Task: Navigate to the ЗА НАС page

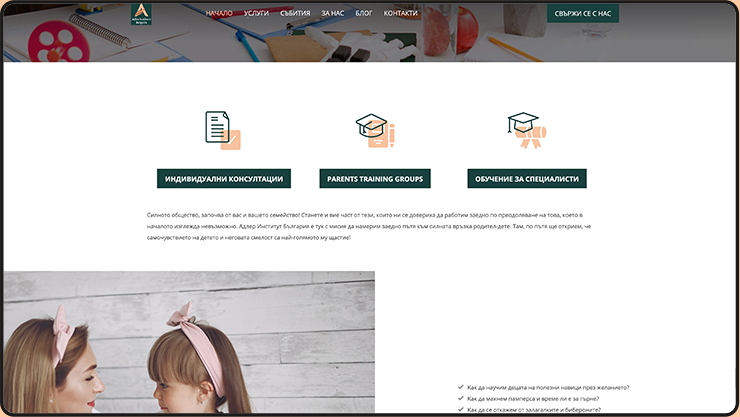Action: (x=333, y=14)
